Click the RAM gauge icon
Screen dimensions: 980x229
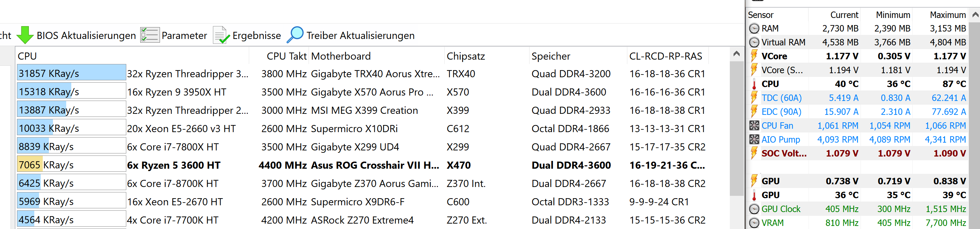tap(754, 28)
